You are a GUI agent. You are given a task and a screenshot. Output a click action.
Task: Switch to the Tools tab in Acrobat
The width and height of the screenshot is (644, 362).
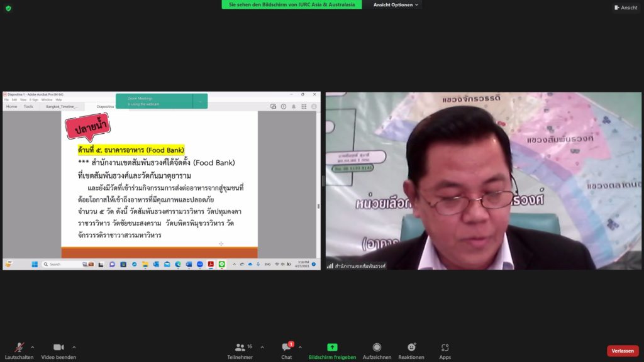tap(28, 107)
